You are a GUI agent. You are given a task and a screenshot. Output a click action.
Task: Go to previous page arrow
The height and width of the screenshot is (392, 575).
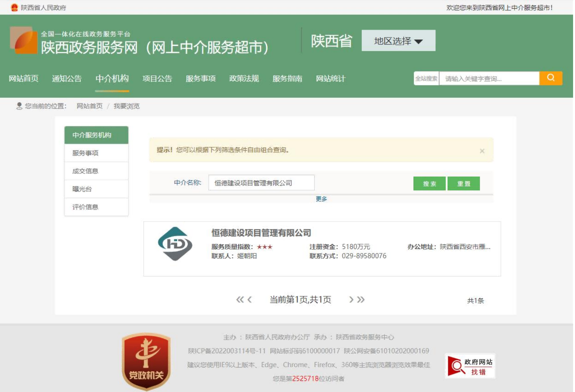pyautogui.click(x=250, y=300)
